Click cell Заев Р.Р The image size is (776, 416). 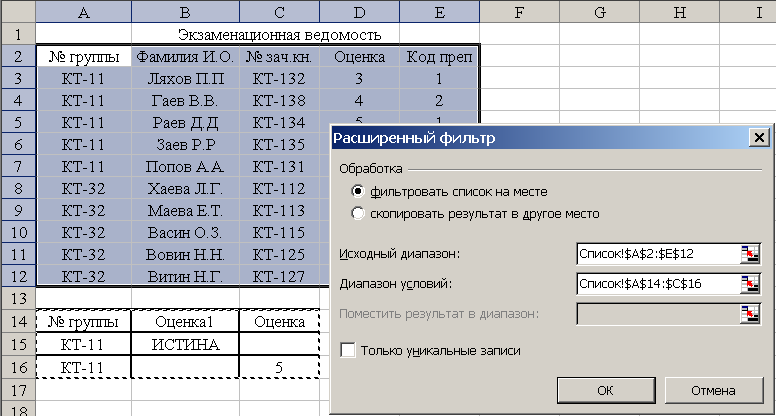(185, 144)
